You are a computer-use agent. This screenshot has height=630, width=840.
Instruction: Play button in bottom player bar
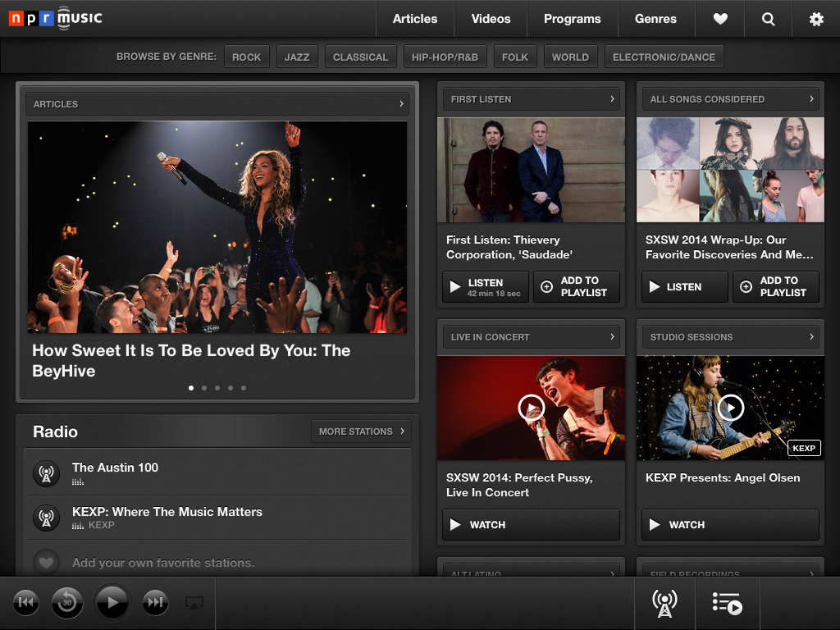(x=112, y=602)
